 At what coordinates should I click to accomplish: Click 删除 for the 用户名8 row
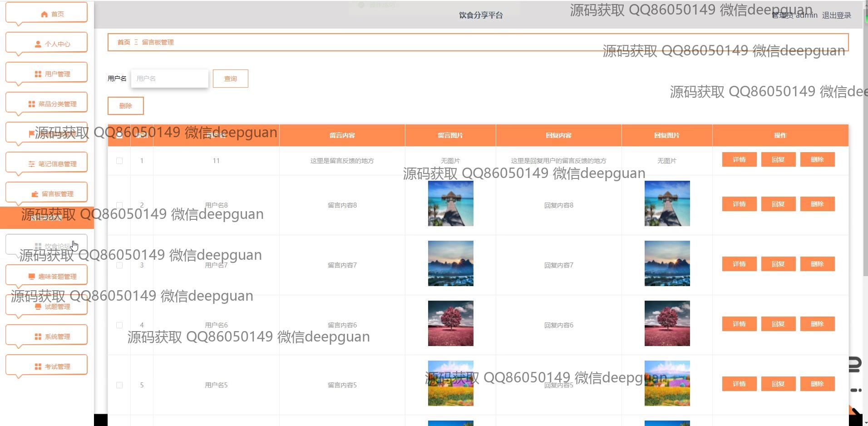[817, 204]
